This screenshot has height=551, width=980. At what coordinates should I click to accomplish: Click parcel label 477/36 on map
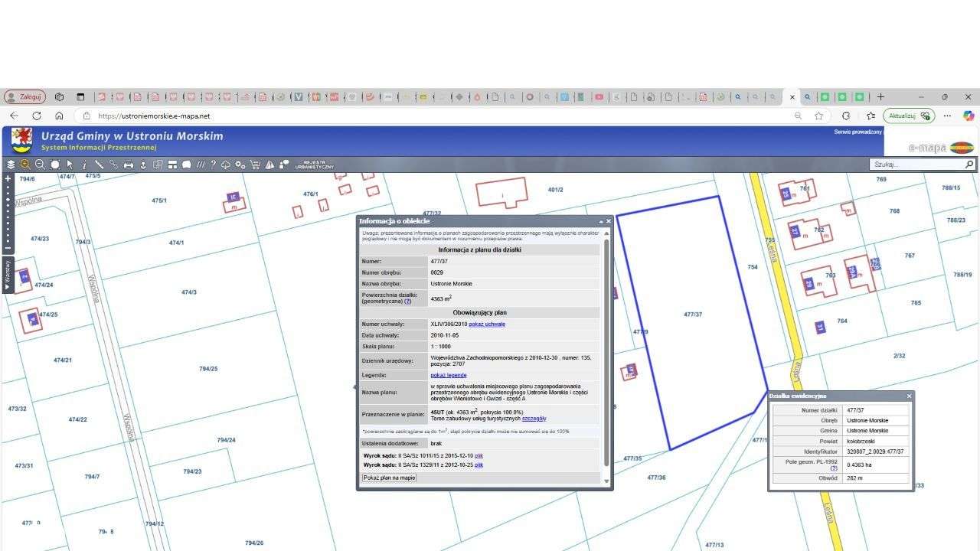tap(656, 478)
